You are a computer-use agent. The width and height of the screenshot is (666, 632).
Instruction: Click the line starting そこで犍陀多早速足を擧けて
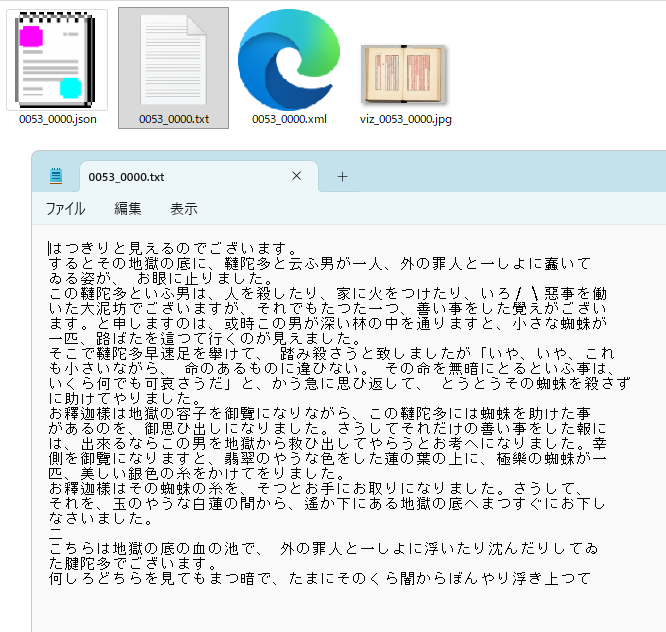[331, 353]
